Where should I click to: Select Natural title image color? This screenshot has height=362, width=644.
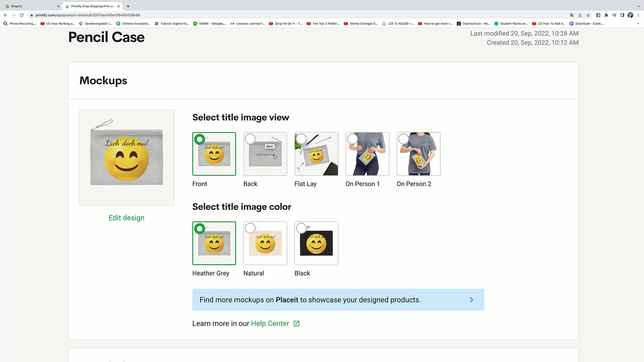pyautogui.click(x=265, y=243)
